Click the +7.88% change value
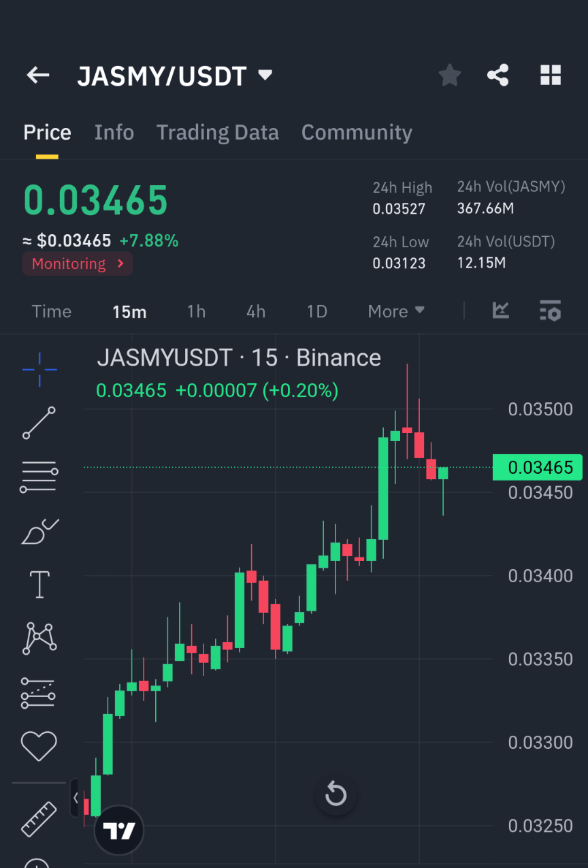The width and height of the screenshot is (588, 868). pyautogui.click(x=149, y=240)
